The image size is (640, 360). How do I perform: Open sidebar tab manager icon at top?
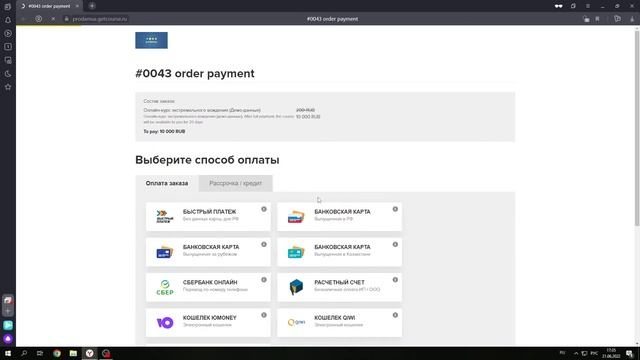click(x=8, y=7)
